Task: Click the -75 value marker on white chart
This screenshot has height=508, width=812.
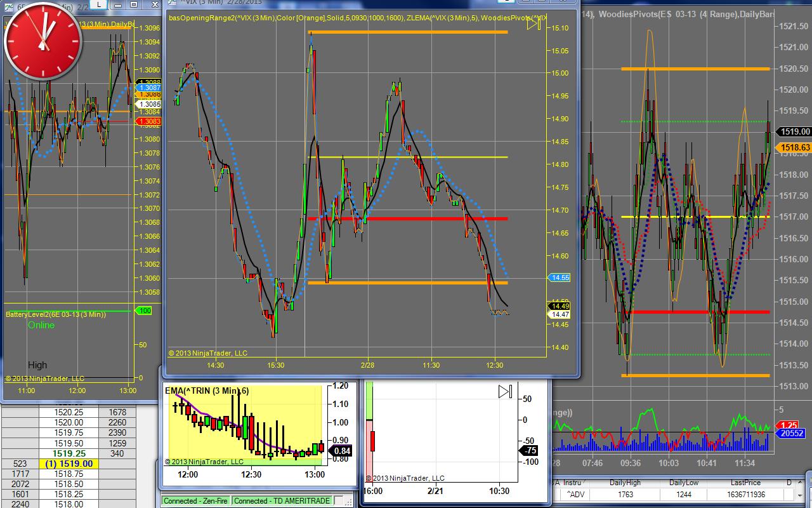Action: point(529,451)
